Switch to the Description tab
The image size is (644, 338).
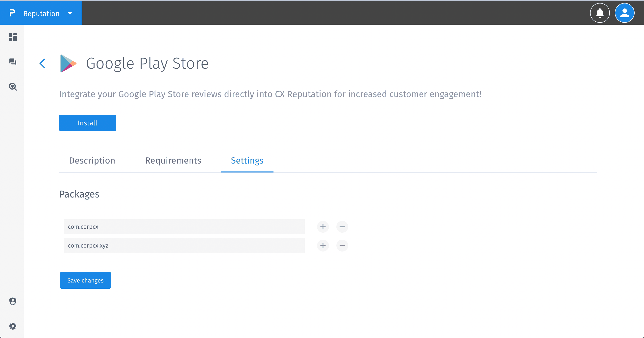pos(92,161)
